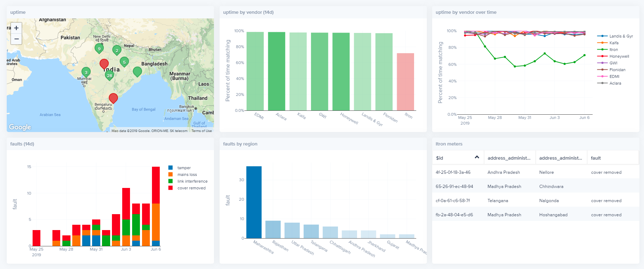Click the red map pin near Bengaluru
Image resolution: width=644 pixels, height=269 pixels.
113,98
